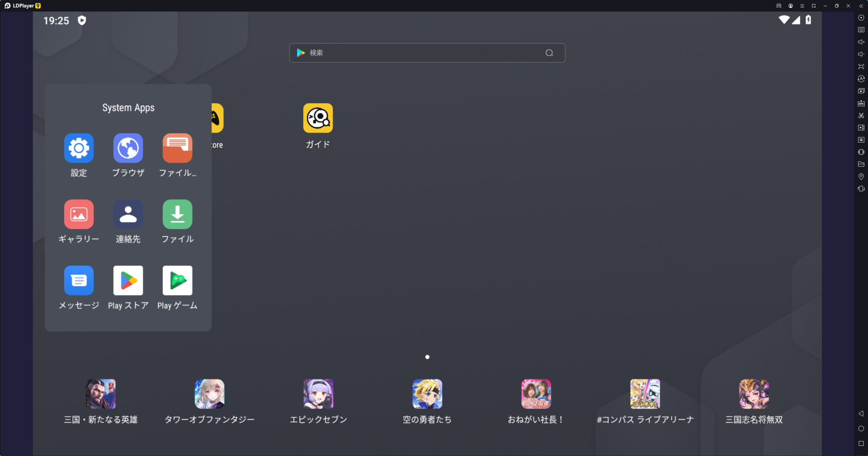Start 空の勇者たち from the dock
The image size is (868, 456).
[x=427, y=394]
